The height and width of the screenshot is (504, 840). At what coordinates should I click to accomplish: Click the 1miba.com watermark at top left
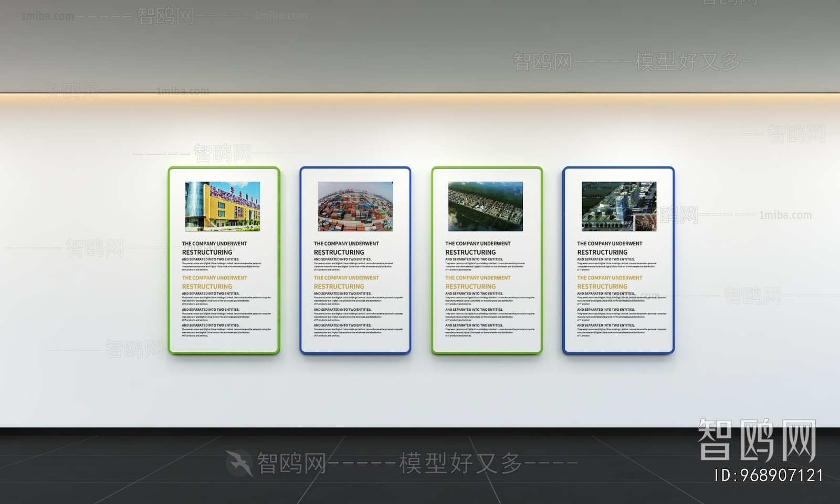(47, 16)
